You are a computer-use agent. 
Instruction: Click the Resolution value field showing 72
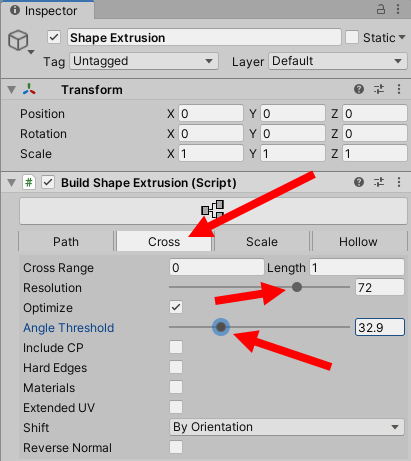click(x=380, y=287)
